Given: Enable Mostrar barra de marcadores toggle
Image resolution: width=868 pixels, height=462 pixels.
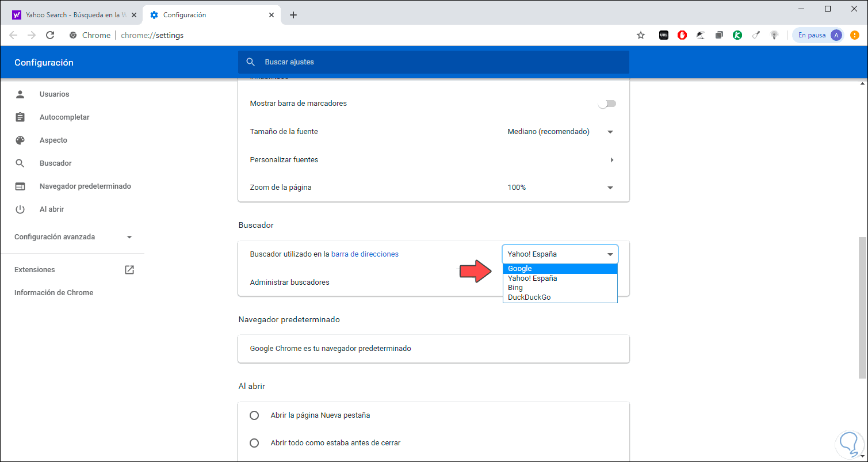Looking at the screenshot, I should pyautogui.click(x=607, y=104).
